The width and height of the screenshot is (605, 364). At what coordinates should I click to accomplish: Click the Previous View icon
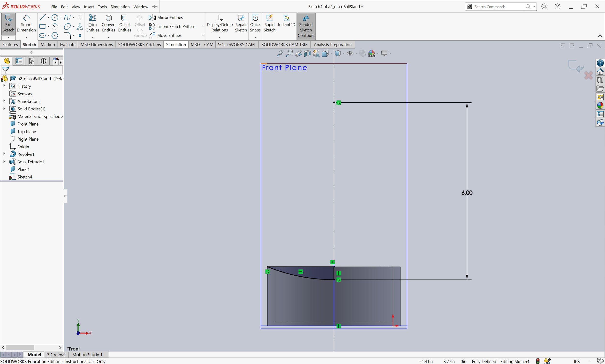click(x=298, y=53)
